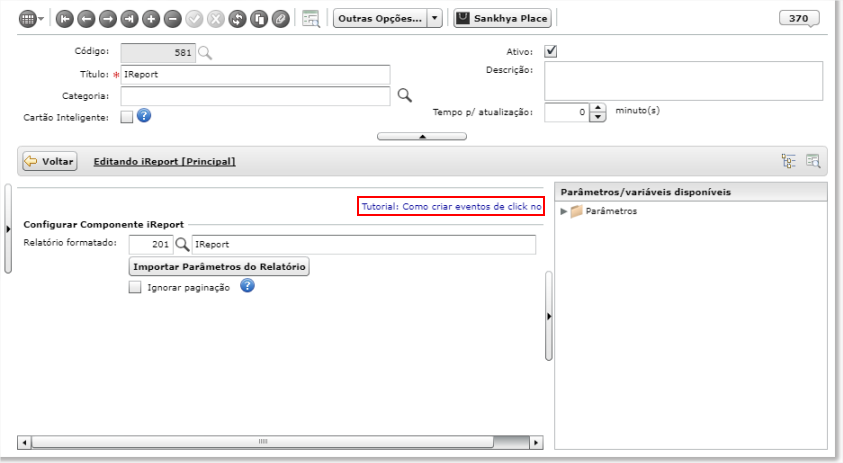Open the grid view dropdown arrow
Viewport: 843px width, 463px height.
coord(41,19)
